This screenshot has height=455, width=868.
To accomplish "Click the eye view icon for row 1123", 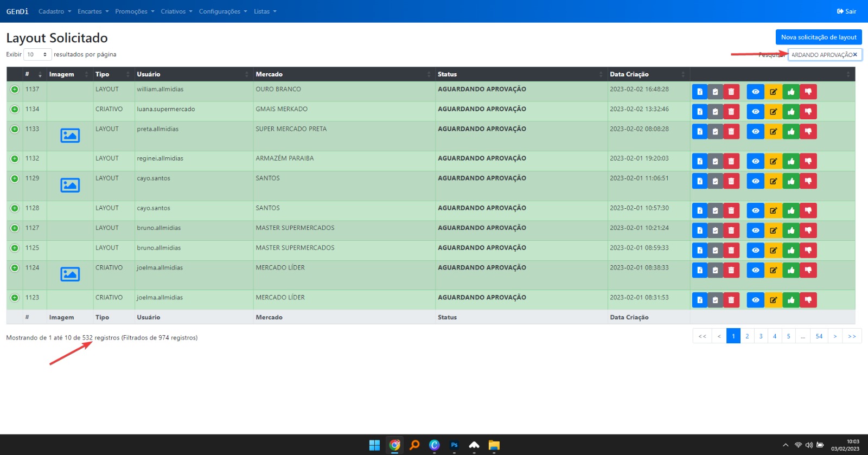I will pos(755,300).
